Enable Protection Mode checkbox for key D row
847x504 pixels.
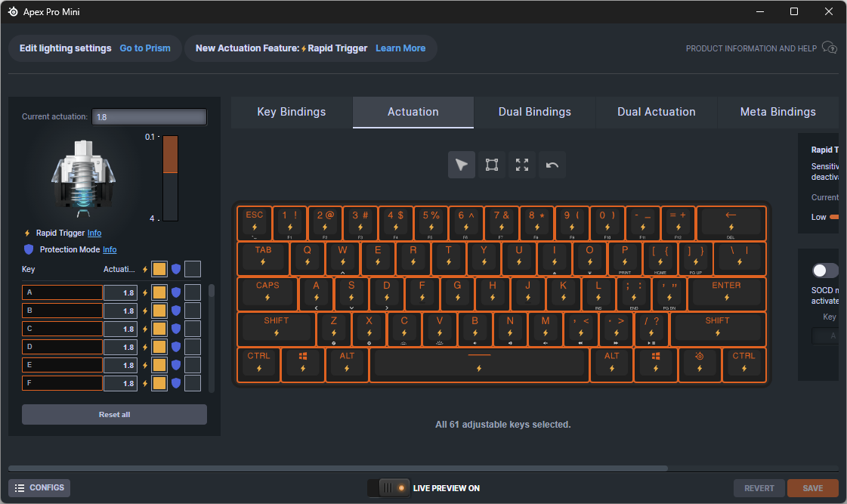pyautogui.click(x=193, y=347)
